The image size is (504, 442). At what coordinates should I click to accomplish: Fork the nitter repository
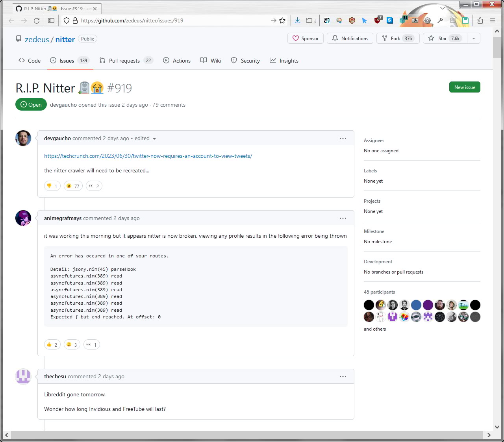click(398, 38)
